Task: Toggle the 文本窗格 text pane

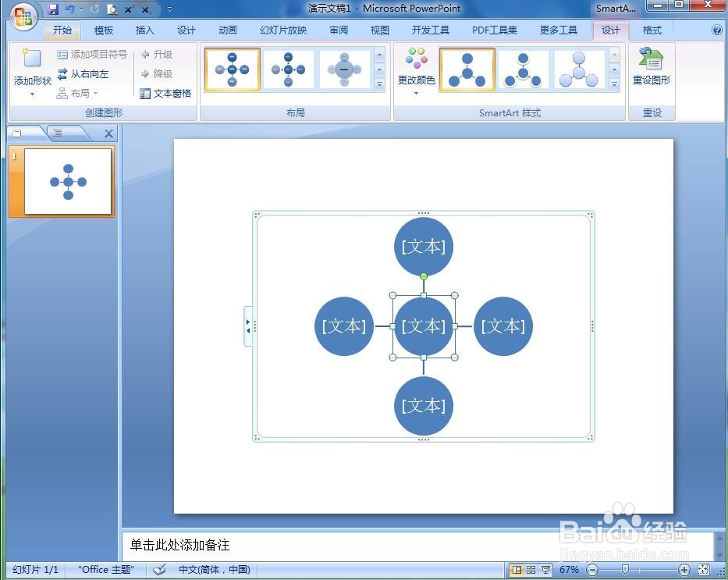Action: [165, 94]
